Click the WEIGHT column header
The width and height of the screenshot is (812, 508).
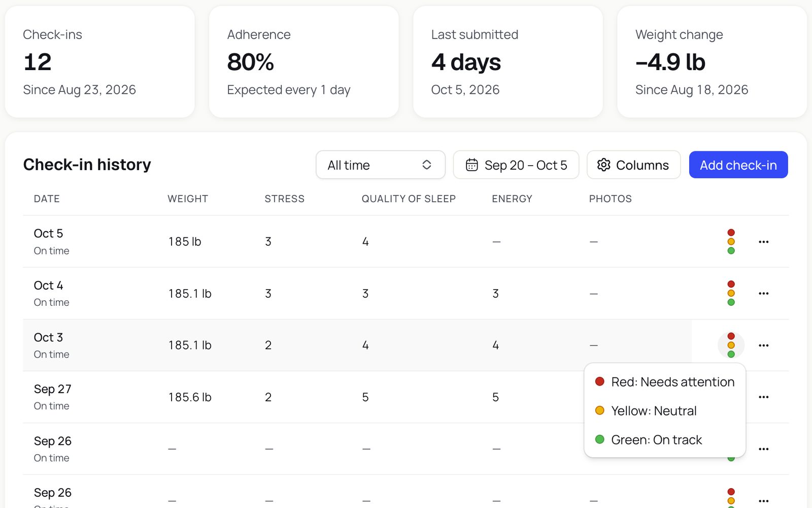pos(188,199)
